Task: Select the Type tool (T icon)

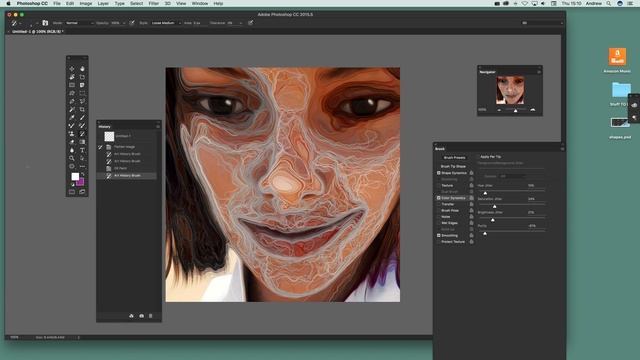Action: point(82,150)
